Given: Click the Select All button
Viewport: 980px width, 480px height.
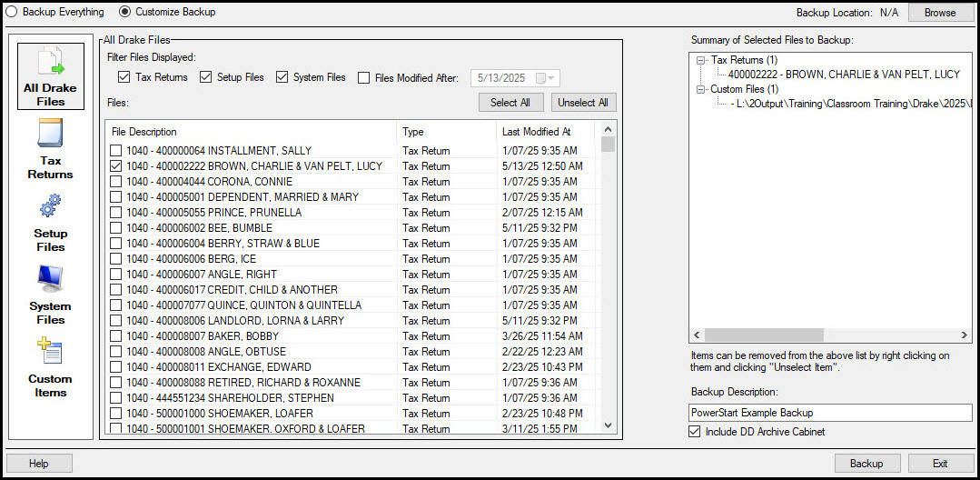Looking at the screenshot, I should click(511, 103).
